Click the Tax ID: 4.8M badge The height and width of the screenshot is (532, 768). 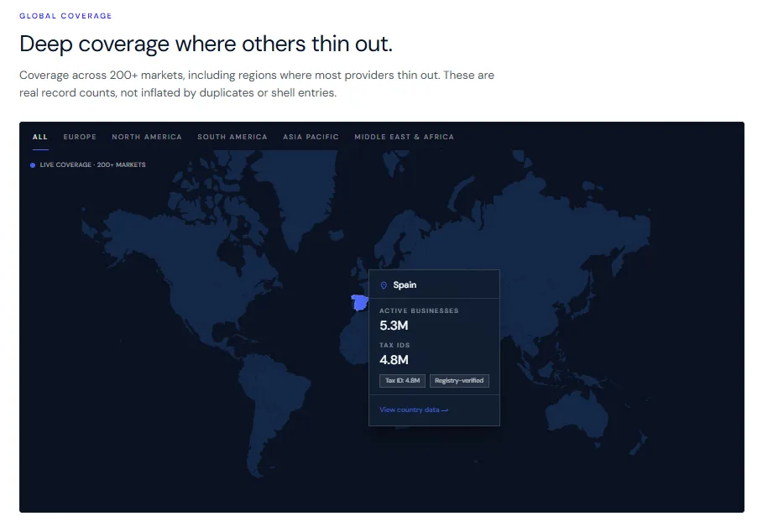402,381
